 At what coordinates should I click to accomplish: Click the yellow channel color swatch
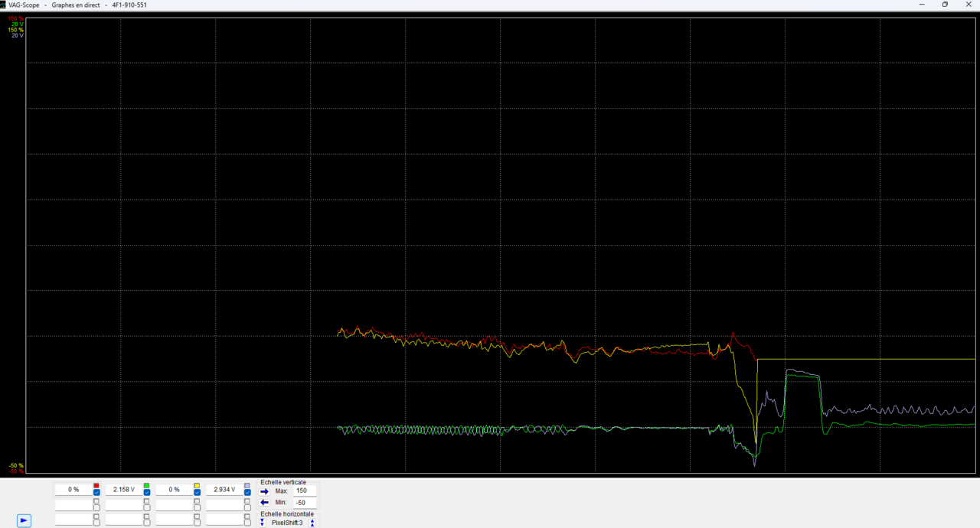[197, 485]
